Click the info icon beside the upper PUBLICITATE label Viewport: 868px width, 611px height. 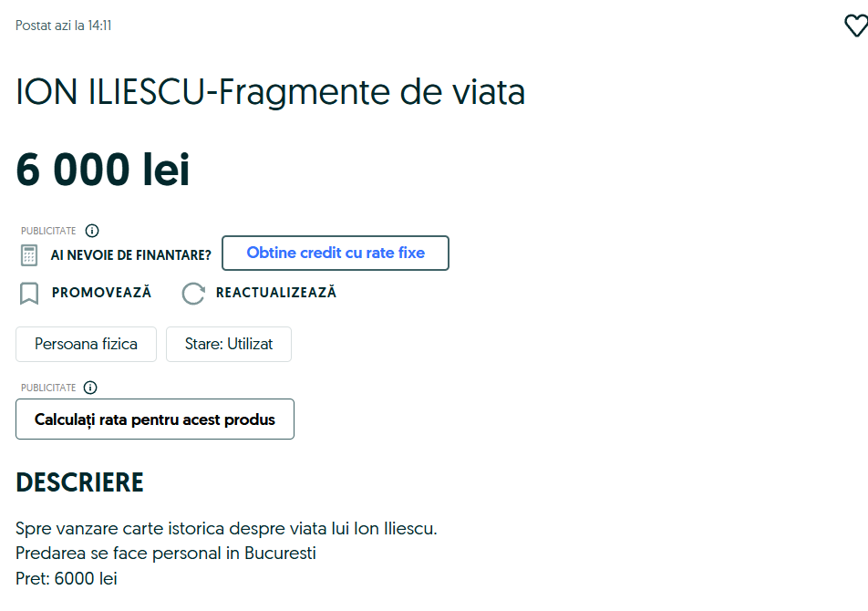pyautogui.click(x=92, y=231)
